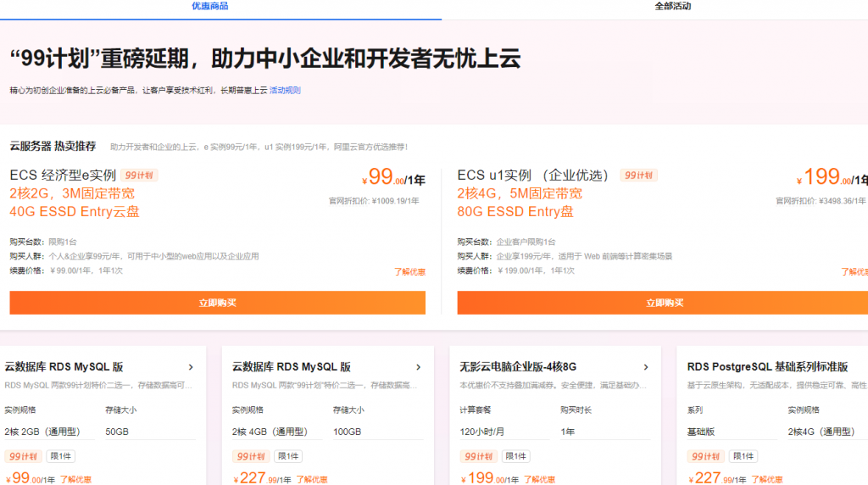Click the 99计划 badge beside ECS 经济型e实例
Viewport: 868px width, 485px height.
pyautogui.click(x=139, y=176)
